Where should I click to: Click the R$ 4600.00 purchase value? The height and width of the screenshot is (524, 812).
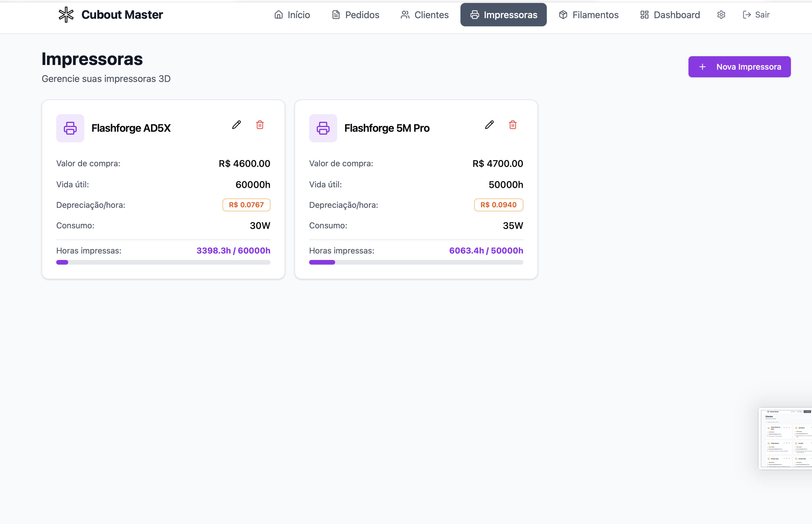(245, 164)
